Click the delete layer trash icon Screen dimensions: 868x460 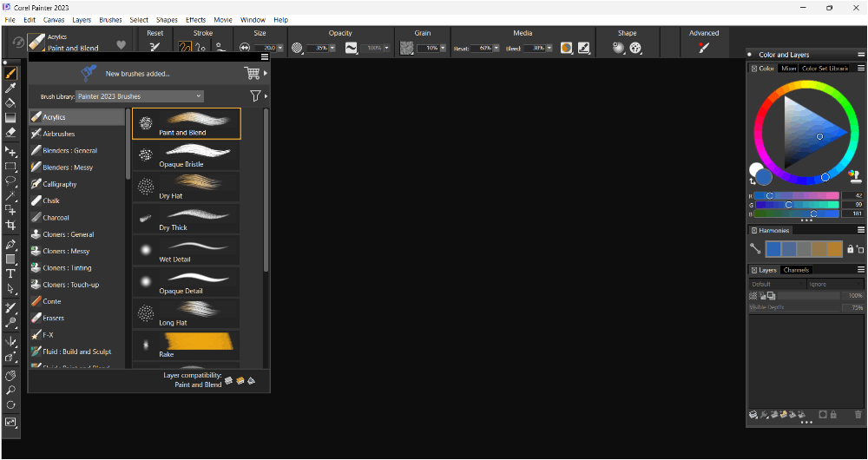click(858, 415)
